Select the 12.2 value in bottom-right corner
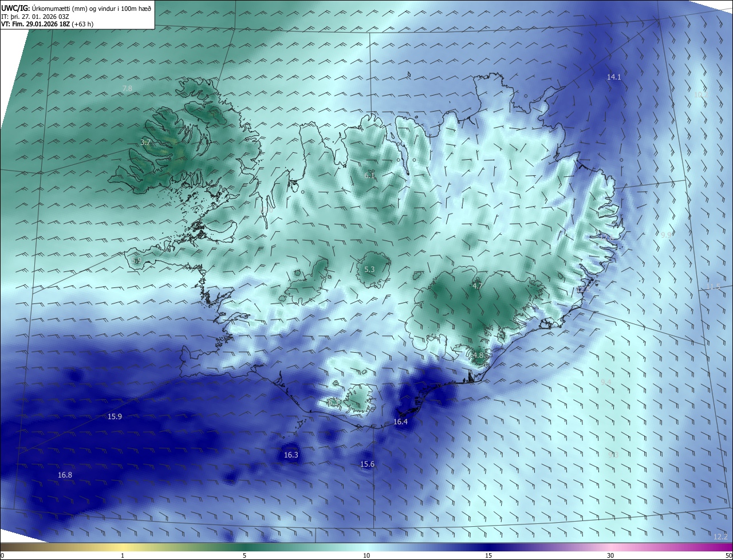The width and height of the screenshot is (733, 560). click(x=720, y=537)
